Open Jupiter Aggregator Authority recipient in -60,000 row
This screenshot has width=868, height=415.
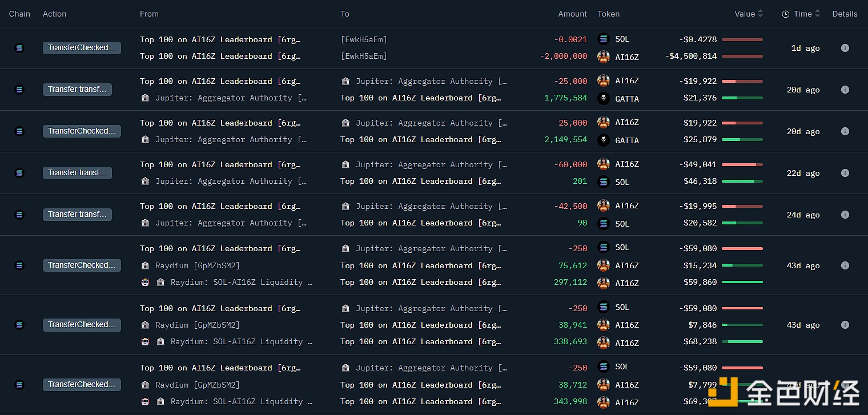pos(431,164)
